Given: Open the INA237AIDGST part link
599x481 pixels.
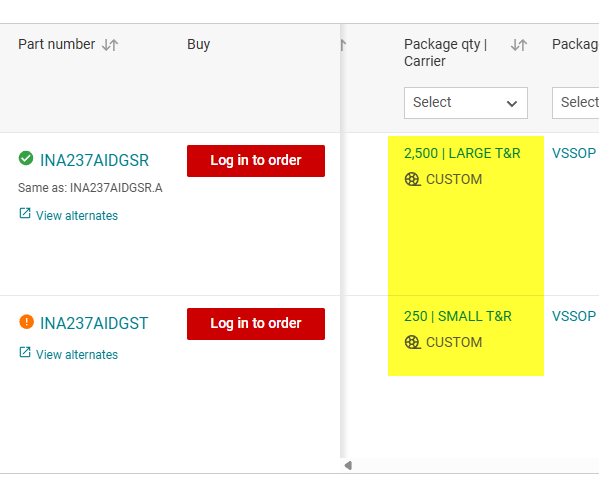Looking at the screenshot, I should pyautogui.click(x=94, y=324).
